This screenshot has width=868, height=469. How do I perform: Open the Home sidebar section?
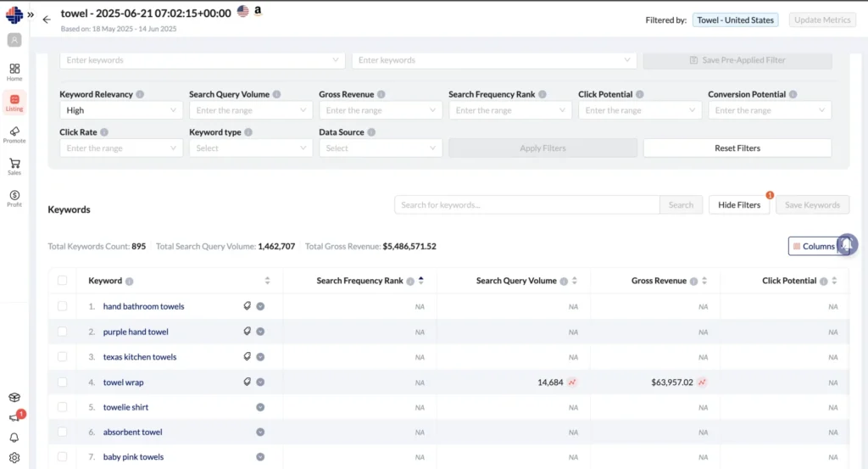tap(14, 72)
